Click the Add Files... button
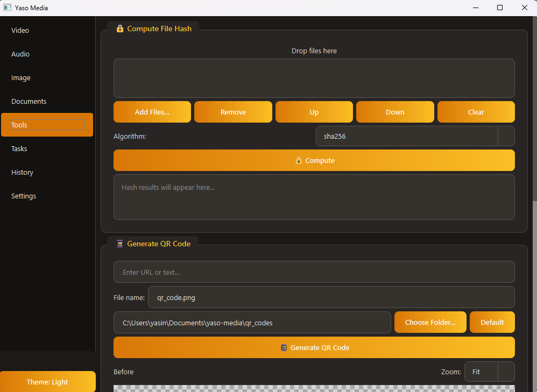The width and height of the screenshot is (537, 392). click(x=152, y=112)
